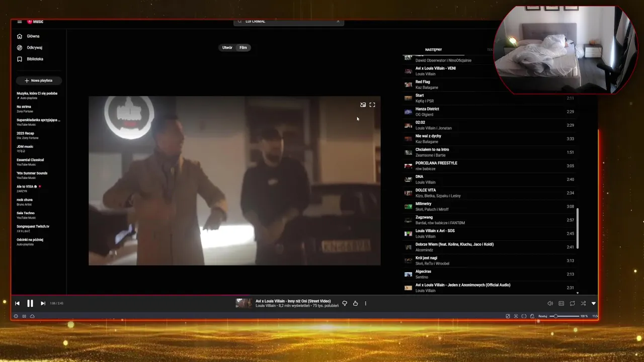Switch to Utwór song mode
This screenshot has width=644, height=362.
tap(227, 48)
